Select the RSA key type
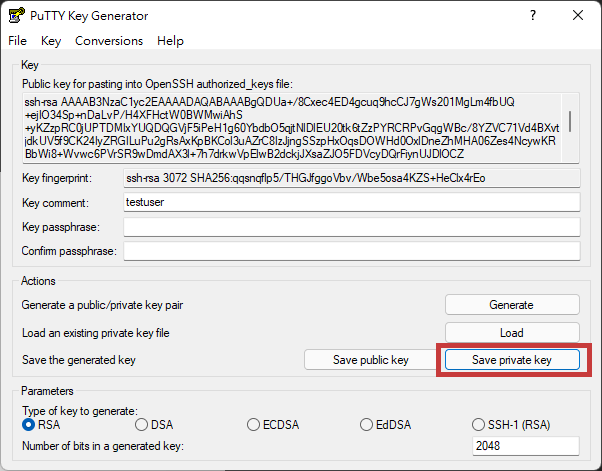Viewport: 602px width, 471px height. [x=29, y=425]
